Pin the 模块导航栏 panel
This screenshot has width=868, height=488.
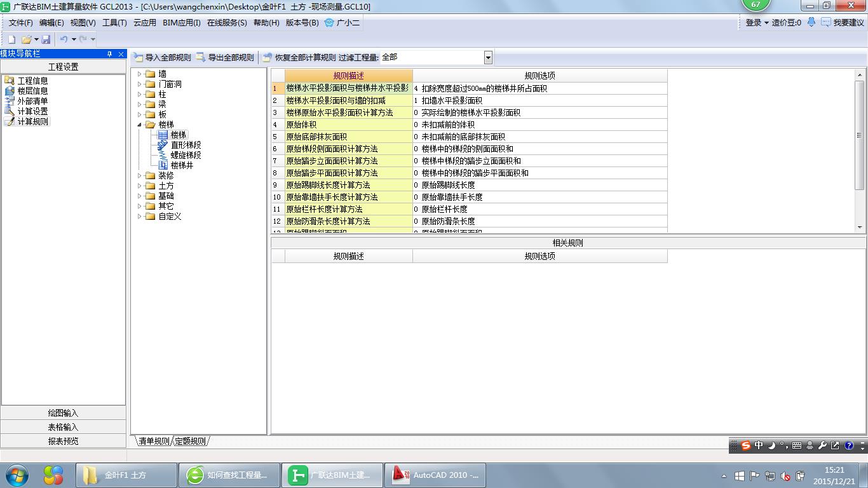tap(109, 54)
